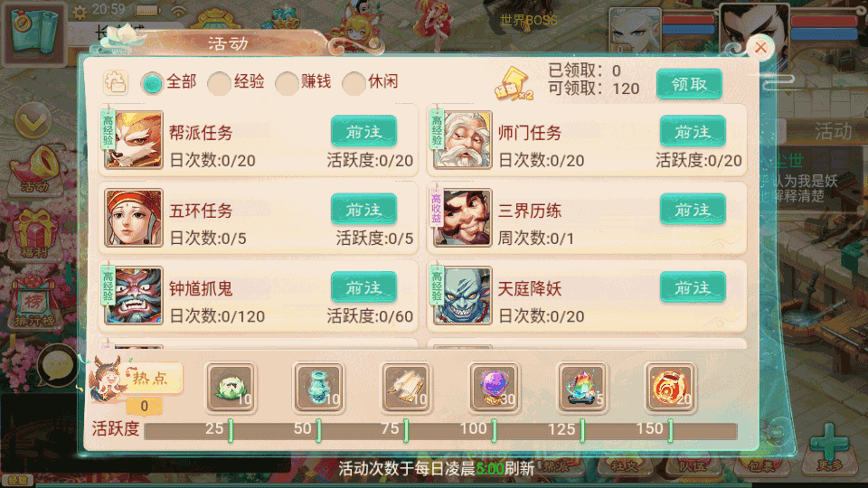Open the 世界BOSS entry at top

pos(529,21)
